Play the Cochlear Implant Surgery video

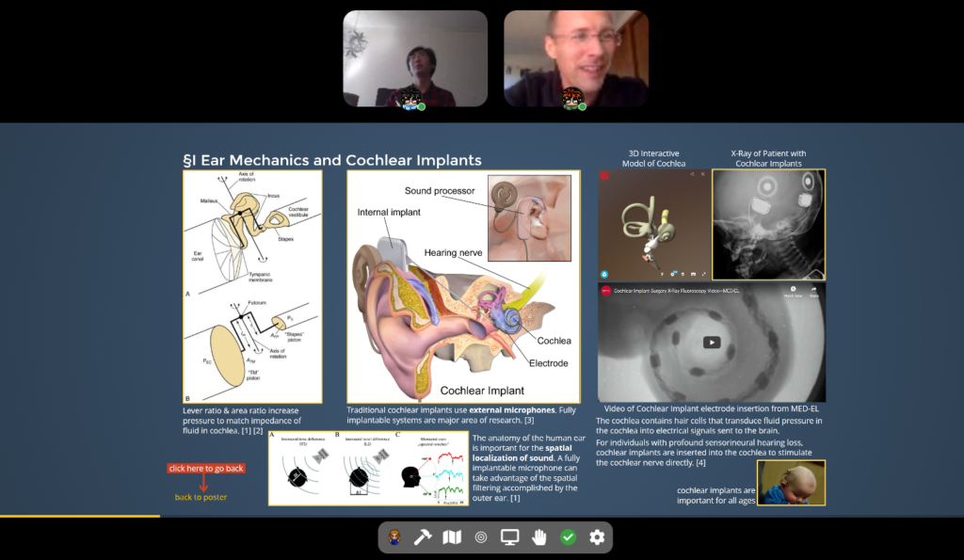[712, 343]
